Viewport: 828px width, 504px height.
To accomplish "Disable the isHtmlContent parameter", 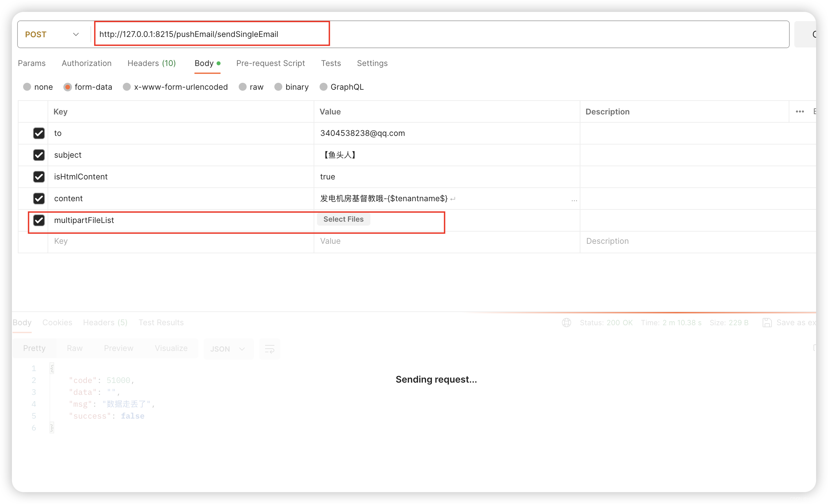I will pyautogui.click(x=39, y=177).
